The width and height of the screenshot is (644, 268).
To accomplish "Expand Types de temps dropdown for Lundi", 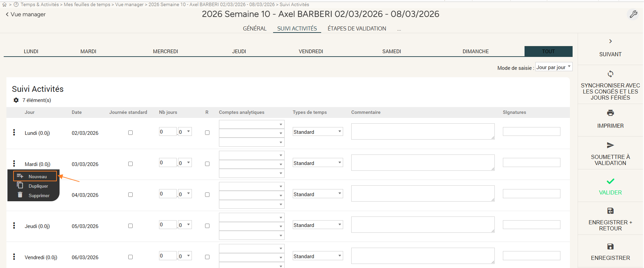I will point(317,132).
